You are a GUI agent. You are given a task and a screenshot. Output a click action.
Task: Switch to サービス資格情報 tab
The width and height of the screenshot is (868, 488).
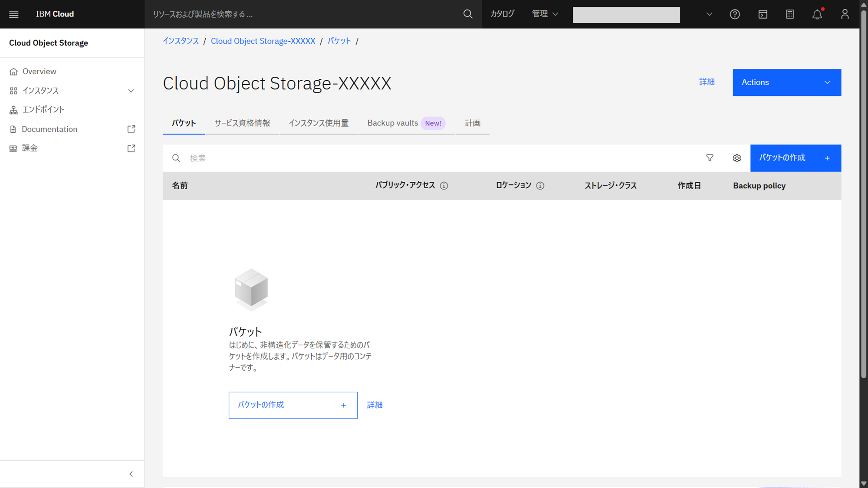point(242,123)
